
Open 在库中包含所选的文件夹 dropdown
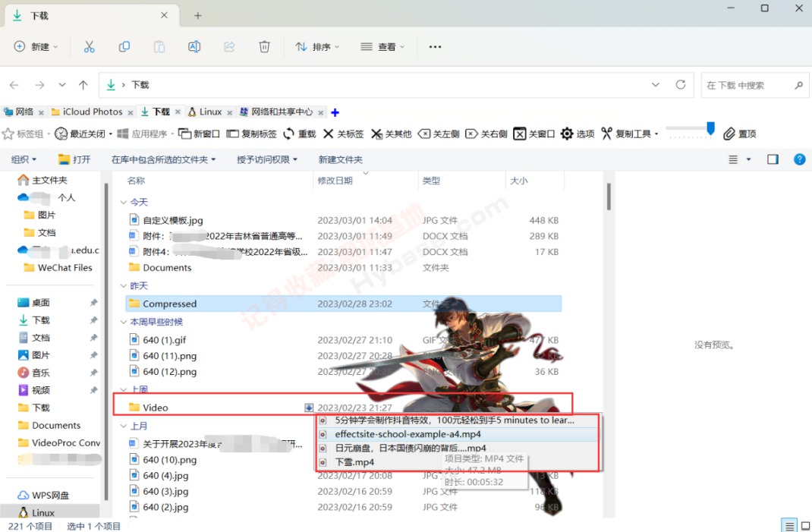(164, 159)
